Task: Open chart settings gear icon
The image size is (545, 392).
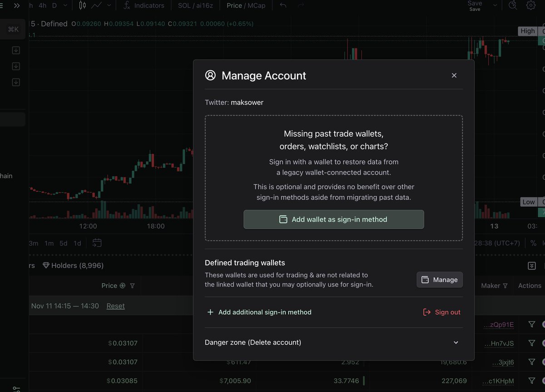Action: pos(530,5)
